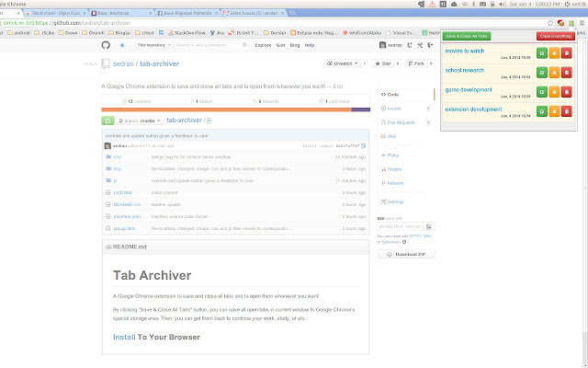Open 'game development' tabs with green button
The image size is (588, 368).
(541, 92)
